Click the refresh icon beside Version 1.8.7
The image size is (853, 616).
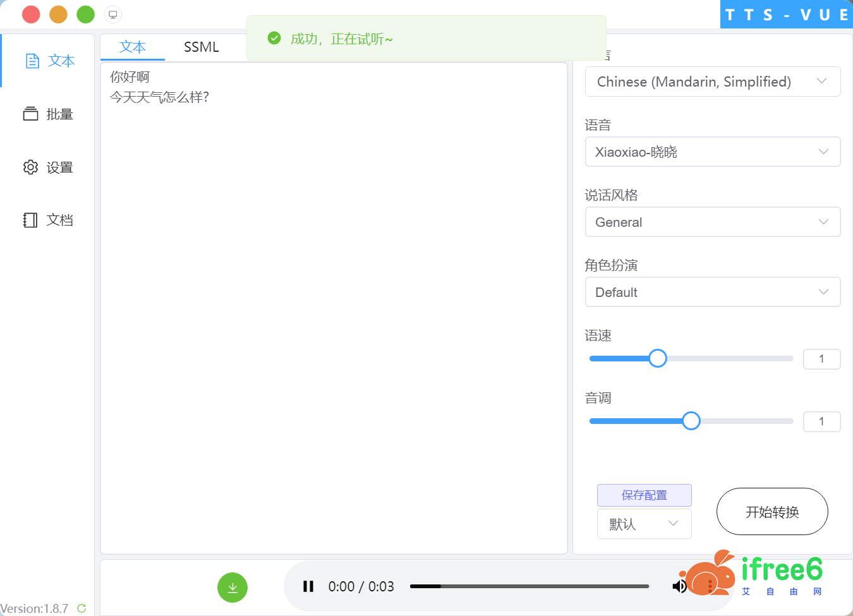82,608
